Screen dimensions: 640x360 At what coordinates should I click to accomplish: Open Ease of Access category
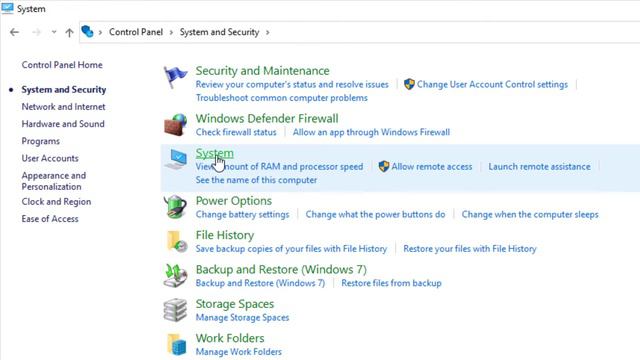pos(50,219)
